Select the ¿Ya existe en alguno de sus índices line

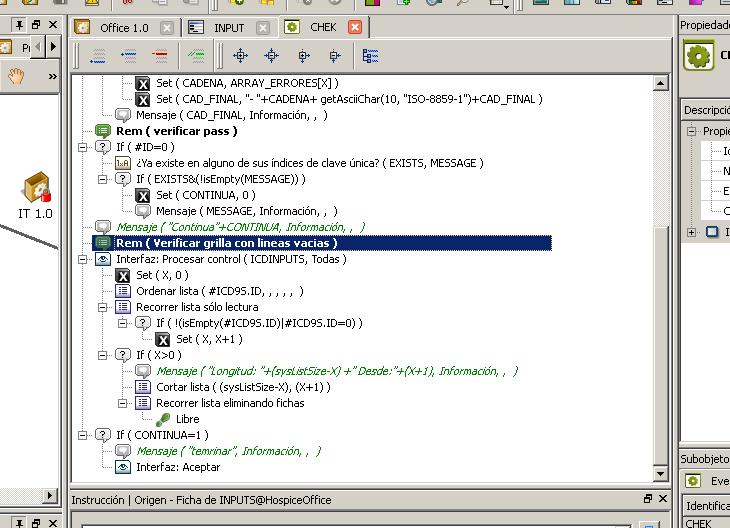310,163
